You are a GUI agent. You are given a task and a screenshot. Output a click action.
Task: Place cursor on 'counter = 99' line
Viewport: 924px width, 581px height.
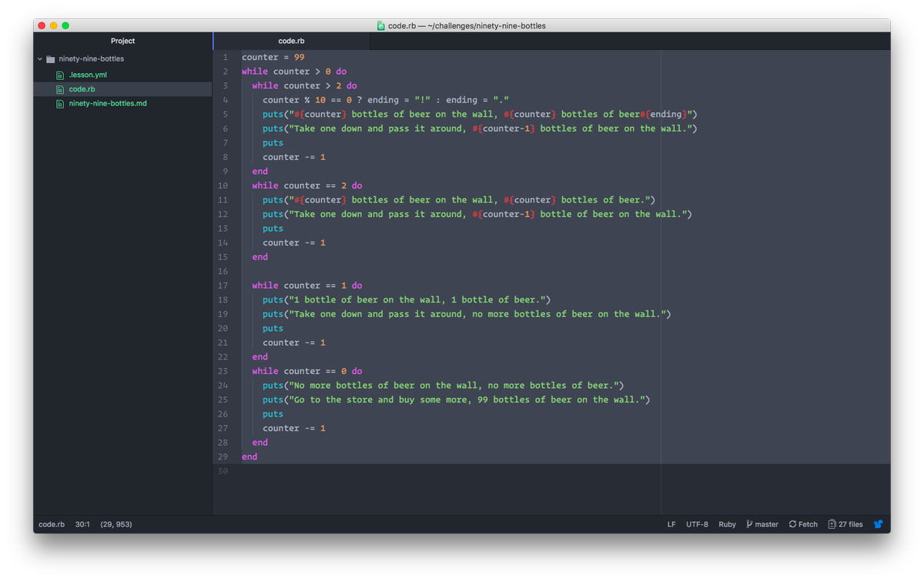(273, 57)
